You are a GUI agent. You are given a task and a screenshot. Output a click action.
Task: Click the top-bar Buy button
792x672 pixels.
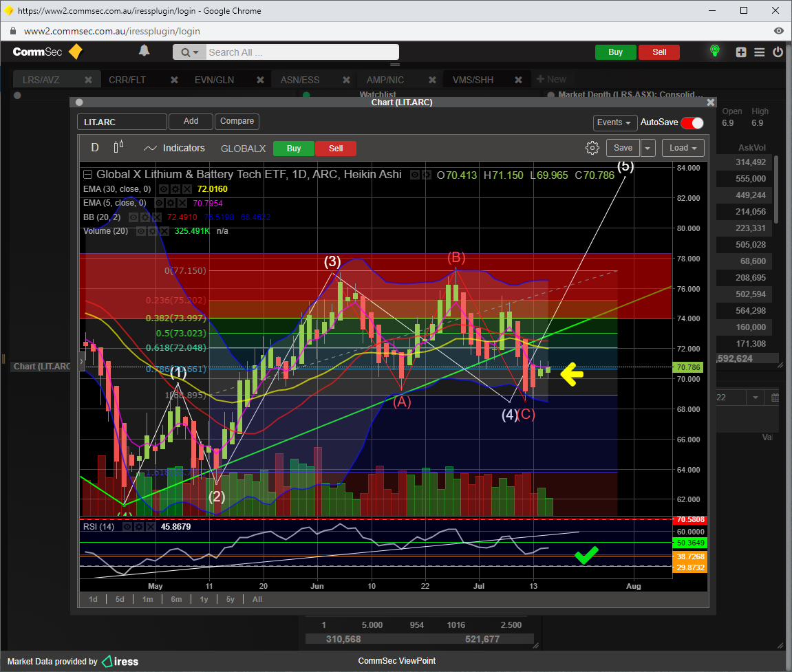point(615,52)
